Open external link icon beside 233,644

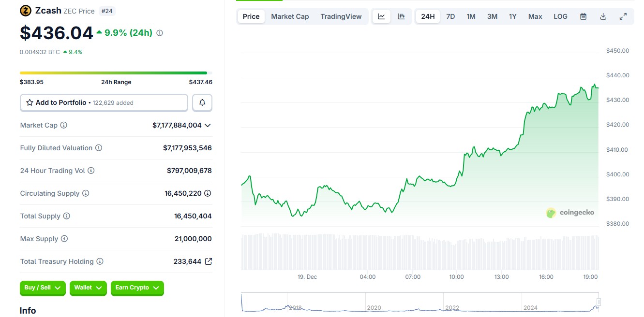(x=209, y=261)
